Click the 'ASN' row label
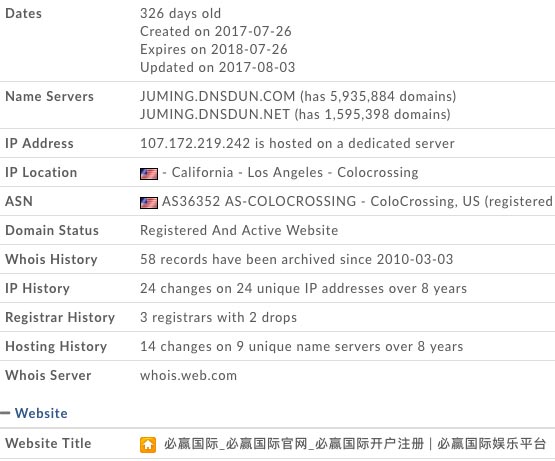 (x=19, y=201)
